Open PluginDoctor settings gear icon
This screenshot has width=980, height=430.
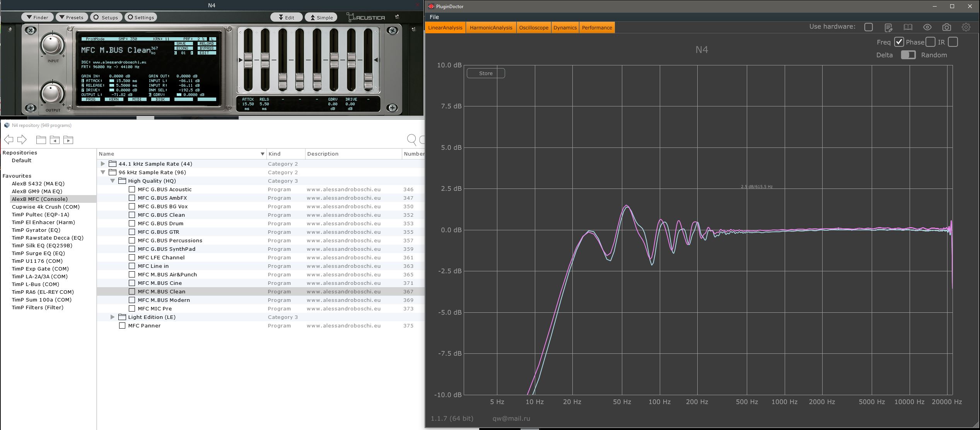point(966,27)
